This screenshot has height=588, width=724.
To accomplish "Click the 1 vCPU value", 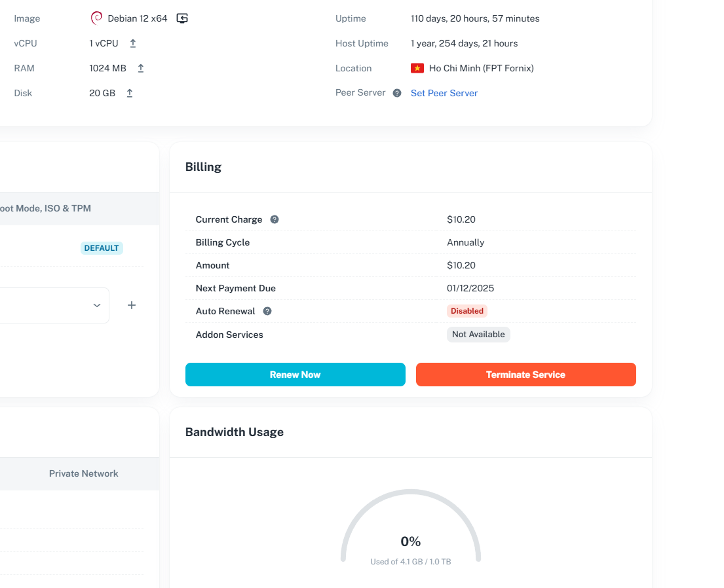I will pyautogui.click(x=104, y=43).
